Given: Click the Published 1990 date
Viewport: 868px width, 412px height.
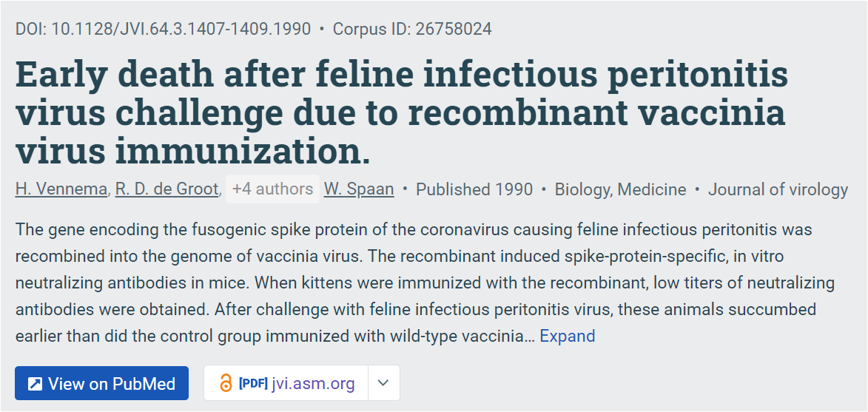Looking at the screenshot, I should (474, 189).
